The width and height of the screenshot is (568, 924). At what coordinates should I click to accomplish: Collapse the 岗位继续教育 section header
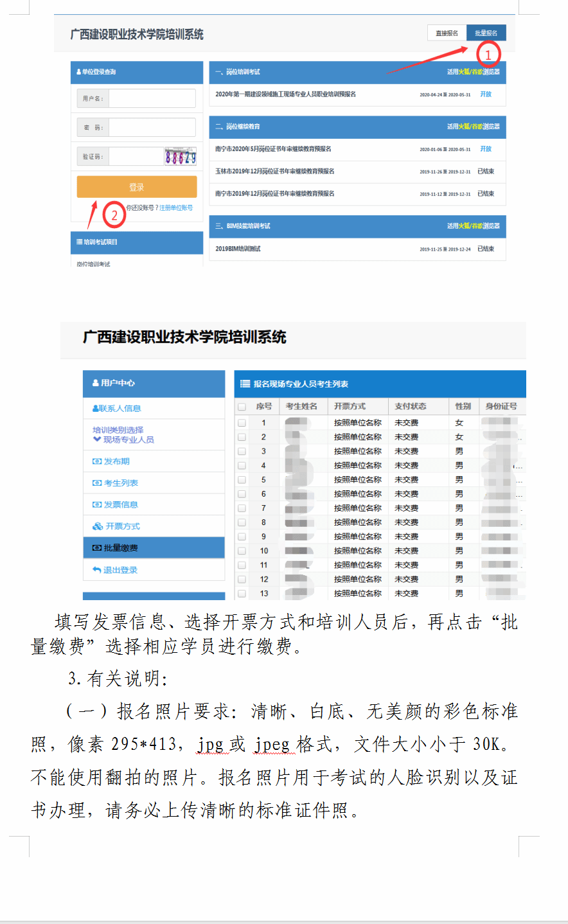pos(357,127)
